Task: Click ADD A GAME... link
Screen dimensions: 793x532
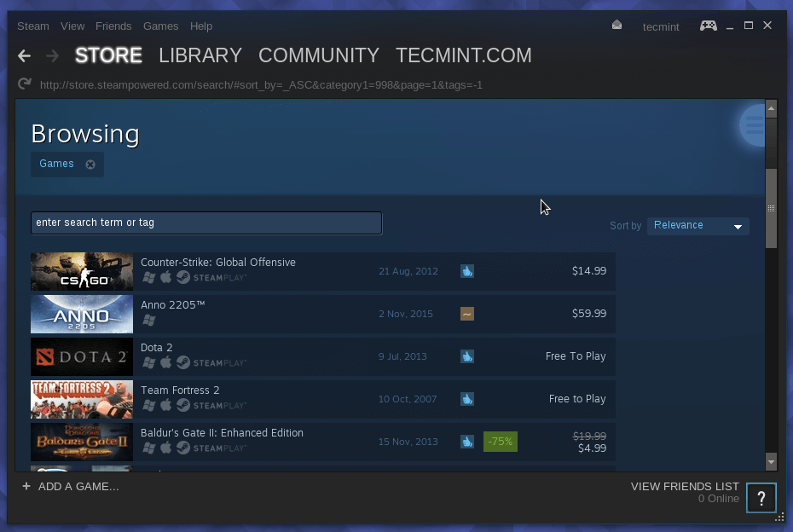Action: 78,487
